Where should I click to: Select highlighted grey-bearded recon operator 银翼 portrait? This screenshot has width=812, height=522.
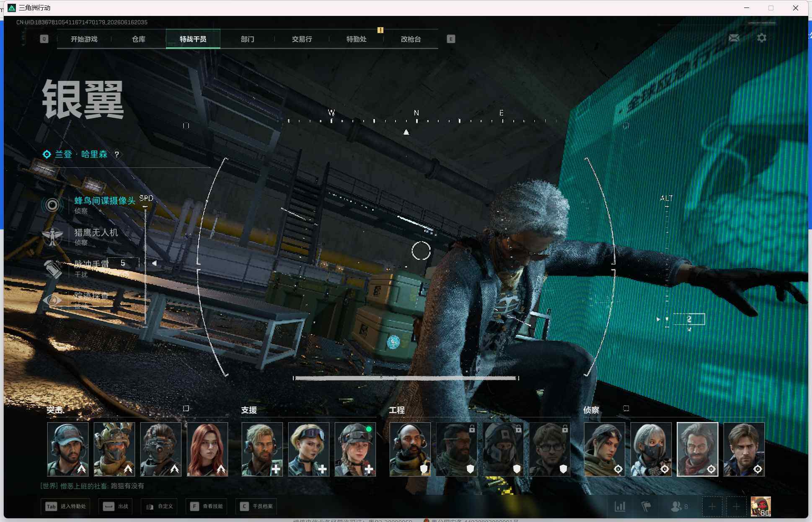pyautogui.click(x=698, y=449)
